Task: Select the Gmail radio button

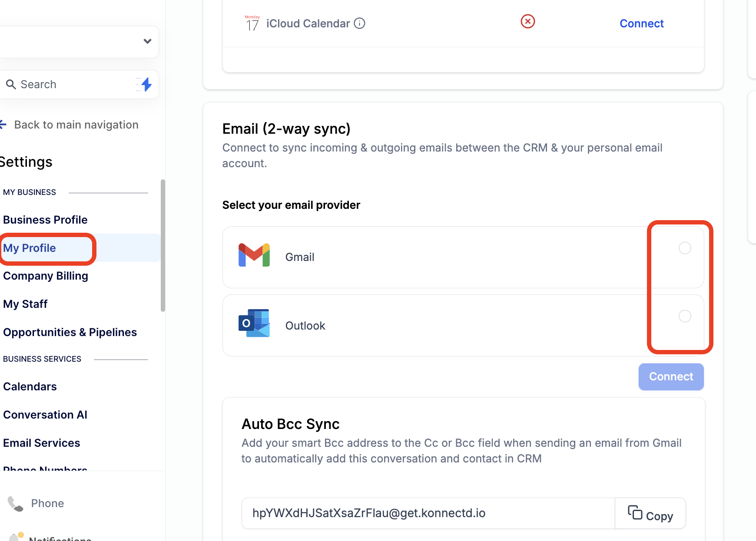Action: (x=685, y=248)
